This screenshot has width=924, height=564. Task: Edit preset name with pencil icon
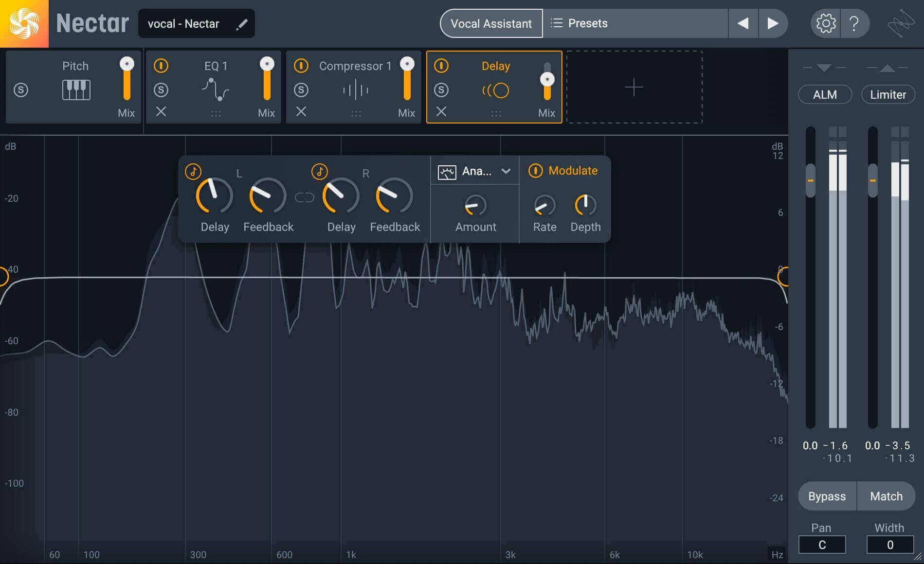(x=242, y=24)
